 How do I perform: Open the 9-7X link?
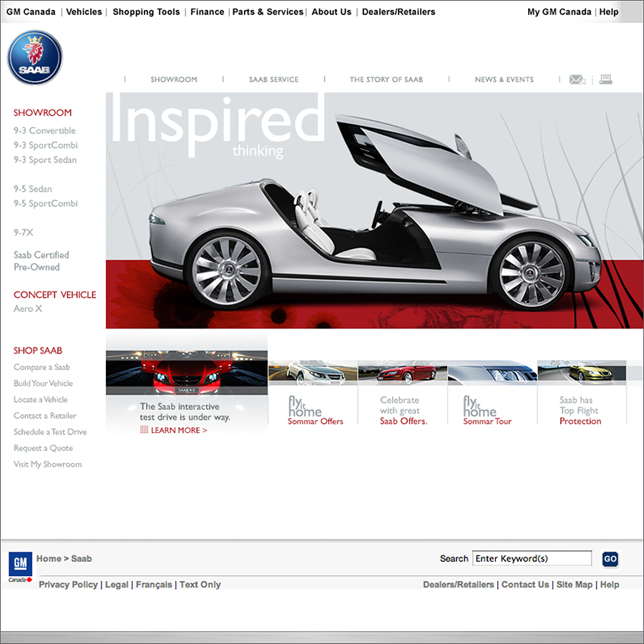point(23,233)
